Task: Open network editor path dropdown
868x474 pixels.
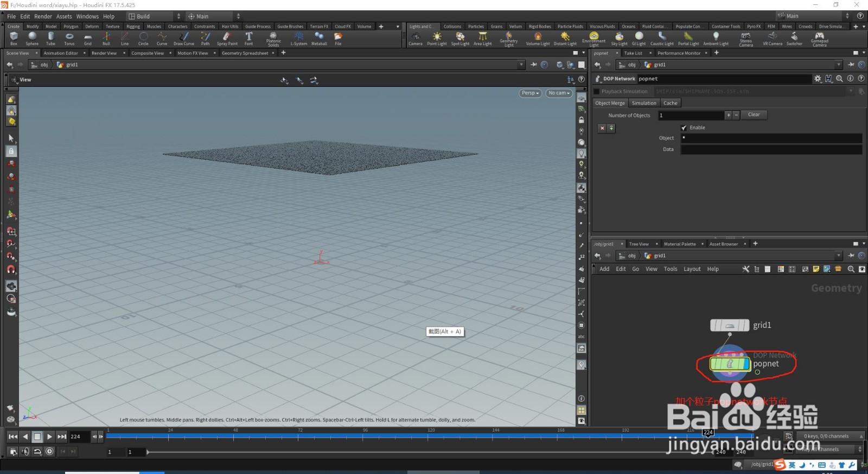Action: coord(838,256)
